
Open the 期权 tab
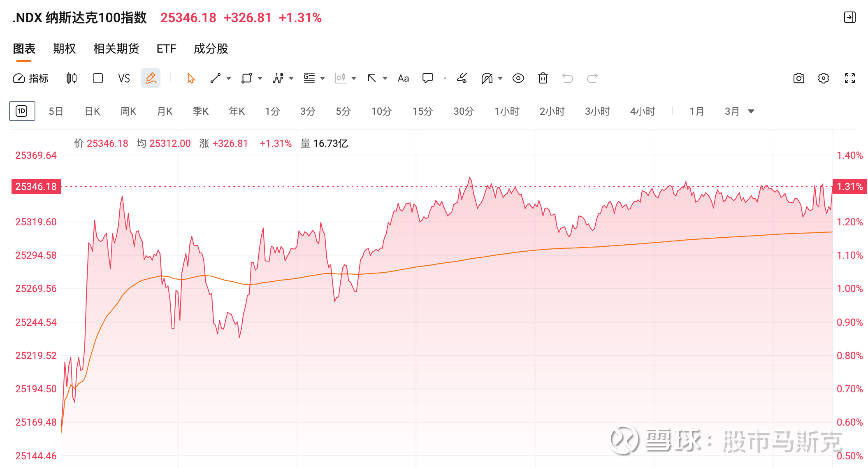tap(64, 49)
